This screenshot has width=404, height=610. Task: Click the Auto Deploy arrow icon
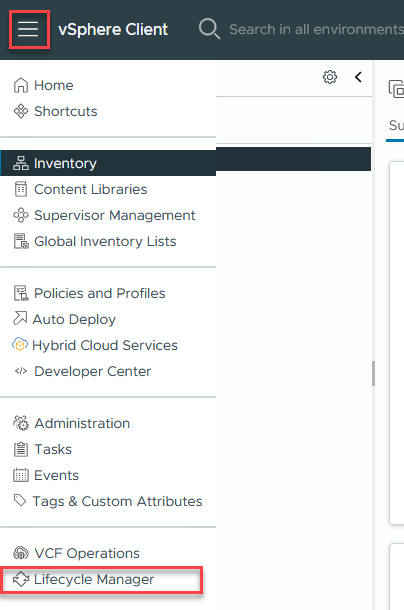pyautogui.click(x=20, y=318)
